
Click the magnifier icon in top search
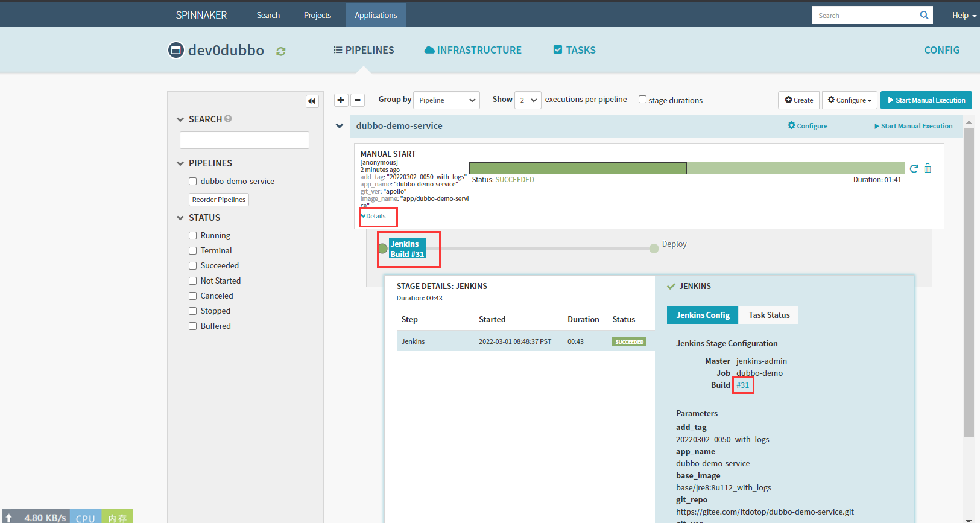(x=924, y=15)
